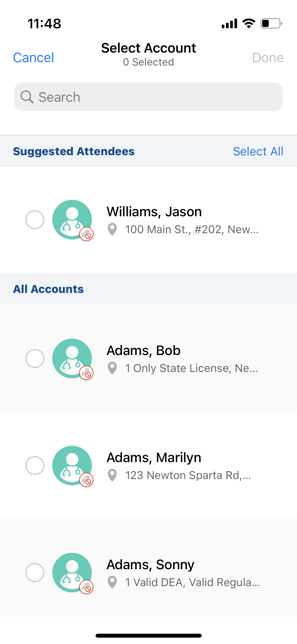Tap Williams, Jason doctor avatar icon
The width and height of the screenshot is (297, 644).
(72, 219)
